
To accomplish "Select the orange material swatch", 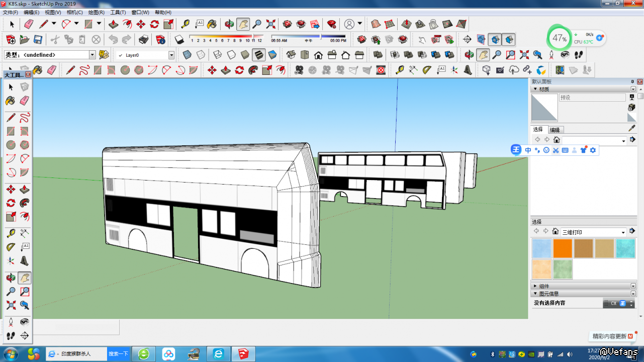I will click(x=563, y=248).
